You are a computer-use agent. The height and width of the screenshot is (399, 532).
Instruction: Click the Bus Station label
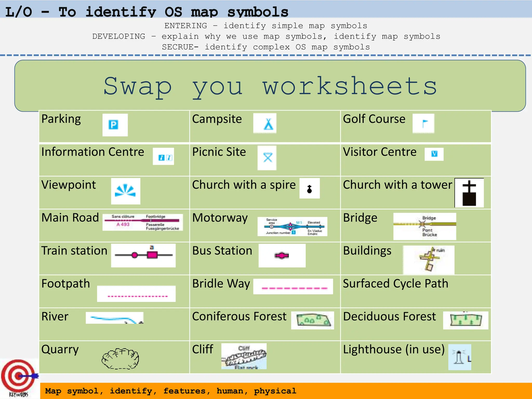pyautogui.click(x=222, y=251)
